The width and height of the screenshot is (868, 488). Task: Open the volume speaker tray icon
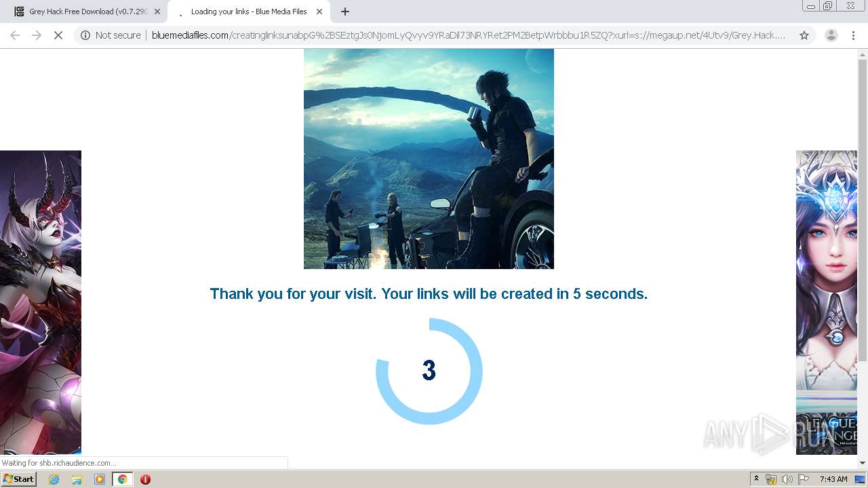coord(787,479)
